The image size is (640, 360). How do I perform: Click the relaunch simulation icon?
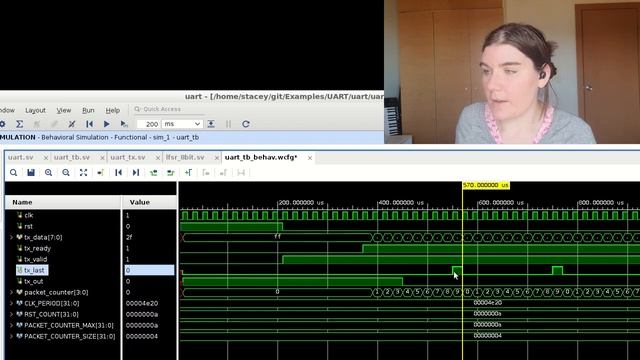coord(246,124)
